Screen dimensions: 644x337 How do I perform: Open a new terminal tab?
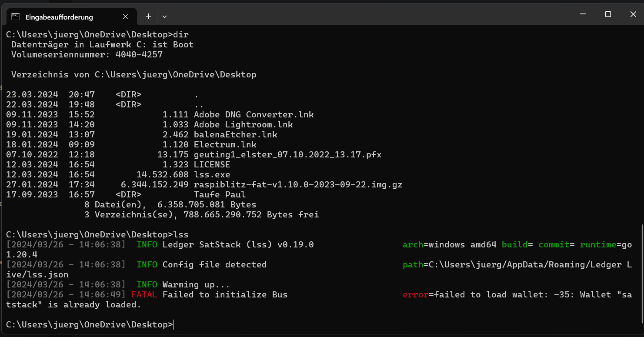[x=148, y=17]
